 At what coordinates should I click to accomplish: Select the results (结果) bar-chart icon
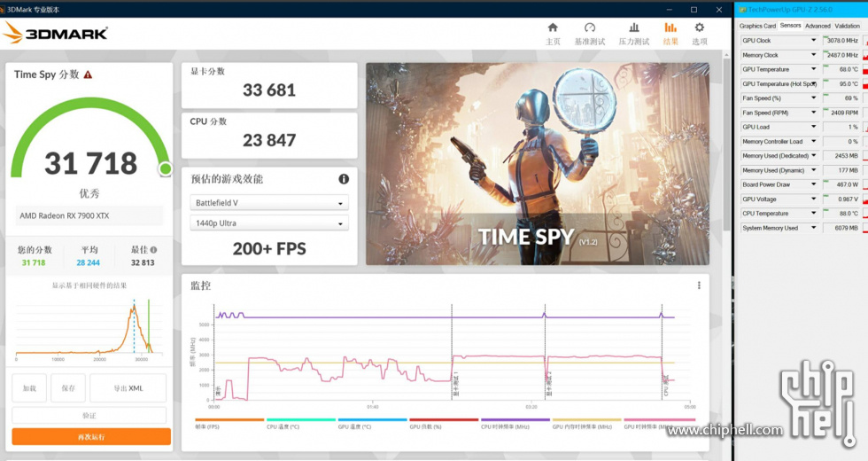(x=670, y=27)
